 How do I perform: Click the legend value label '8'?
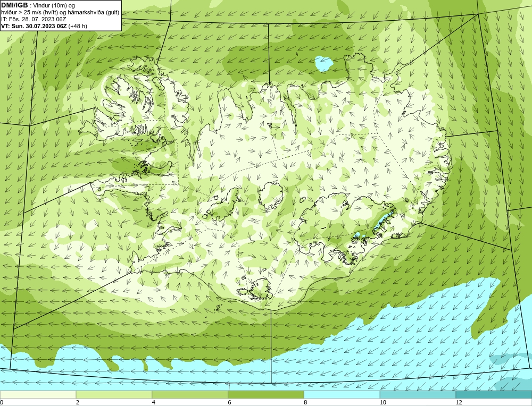coord(306,402)
